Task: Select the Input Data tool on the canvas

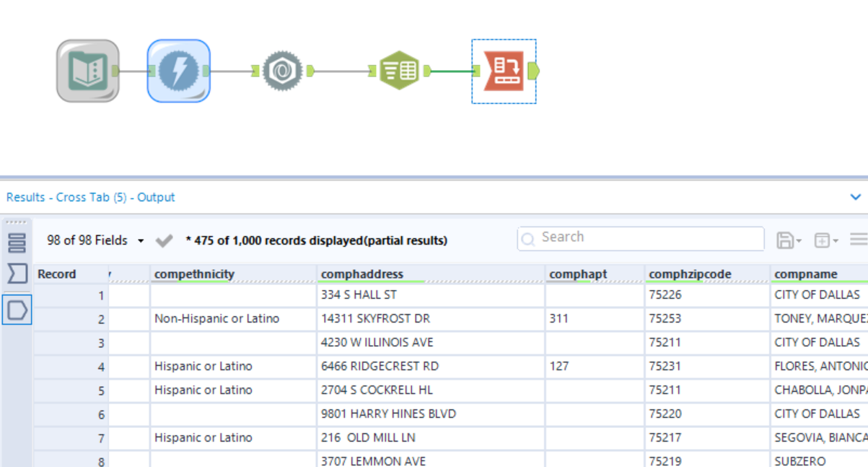Action: pyautogui.click(x=86, y=71)
